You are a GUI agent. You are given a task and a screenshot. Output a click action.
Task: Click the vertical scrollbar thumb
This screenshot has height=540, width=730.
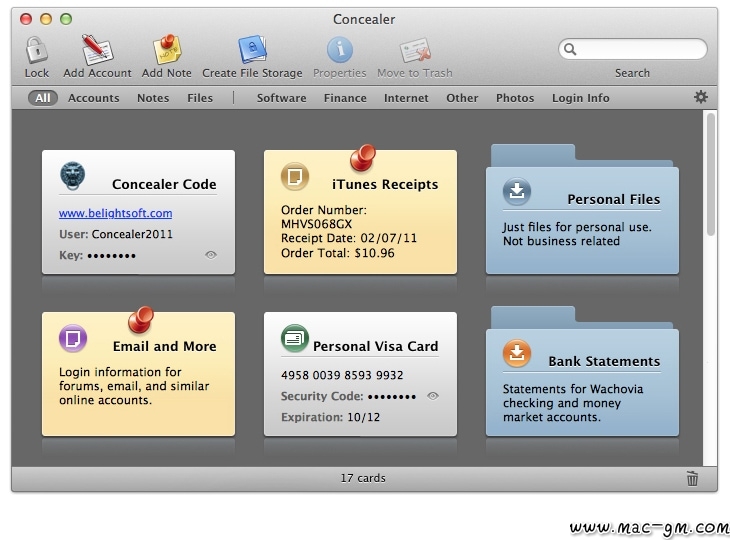pos(710,175)
